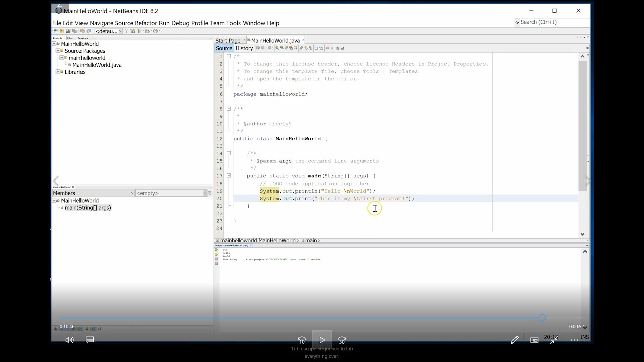Click the New Project toolbar icon
This screenshot has width=644, height=362.
coord(62,31)
